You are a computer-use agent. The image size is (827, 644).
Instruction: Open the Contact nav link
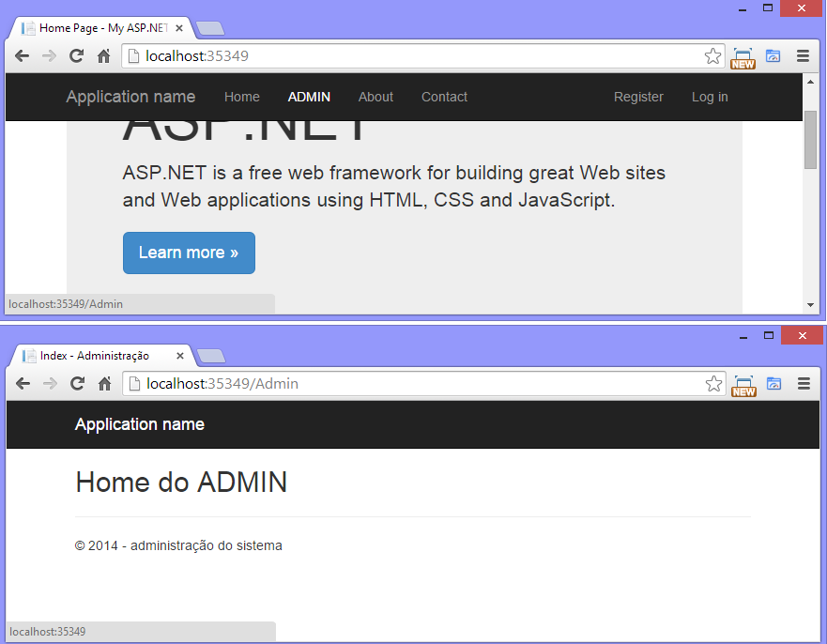445,97
